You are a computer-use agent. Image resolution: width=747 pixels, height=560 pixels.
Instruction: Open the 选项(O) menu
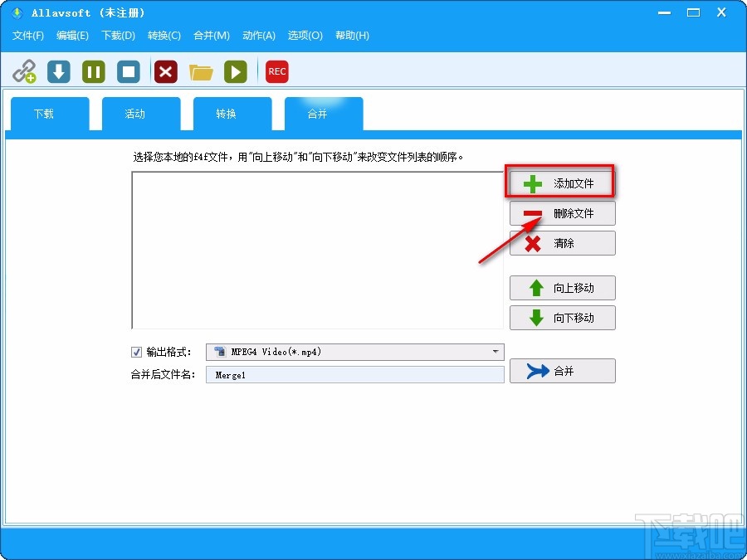pyautogui.click(x=305, y=35)
